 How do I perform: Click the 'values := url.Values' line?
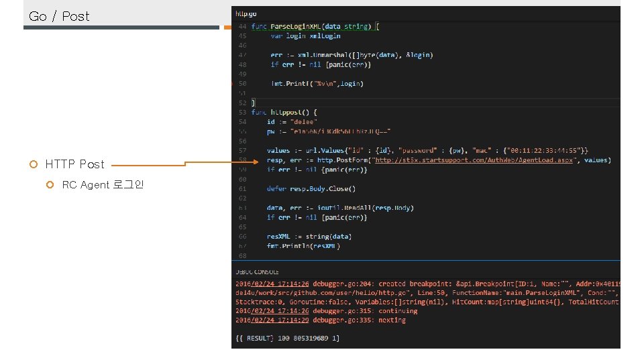427,151
